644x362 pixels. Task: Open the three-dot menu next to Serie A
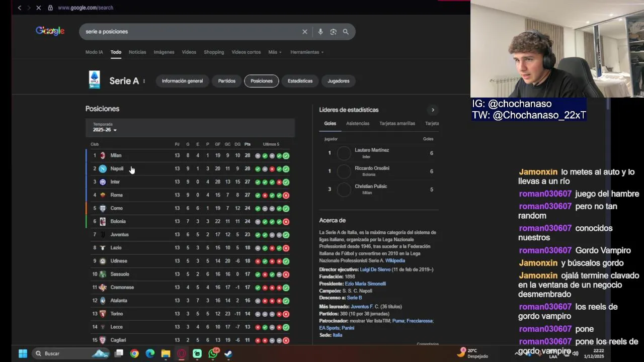click(x=144, y=81)
